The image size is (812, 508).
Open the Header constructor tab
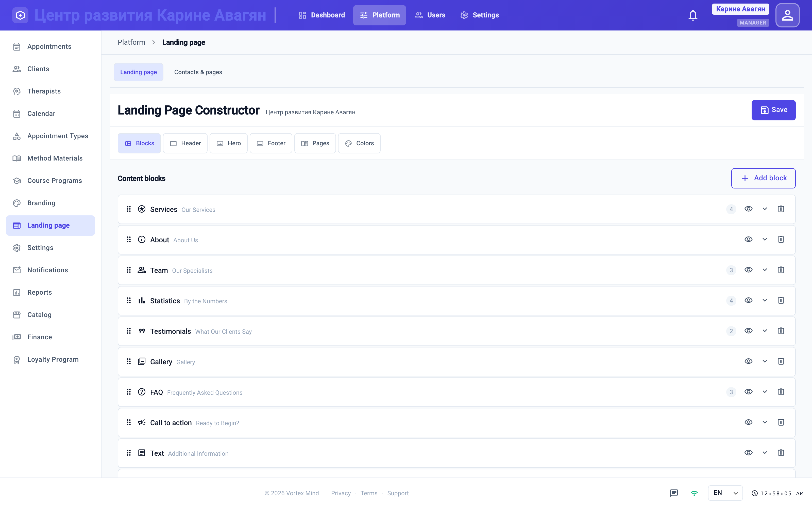pos(185,144)
